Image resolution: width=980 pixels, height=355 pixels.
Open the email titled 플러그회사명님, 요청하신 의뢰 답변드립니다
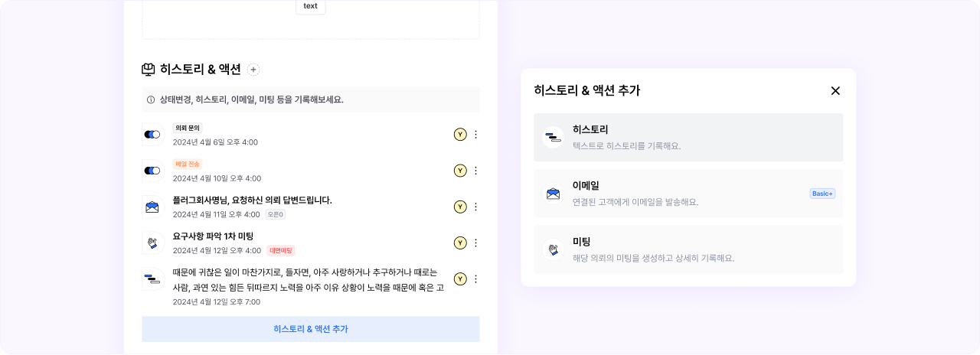pyautogui.click(x=252, y=200)
